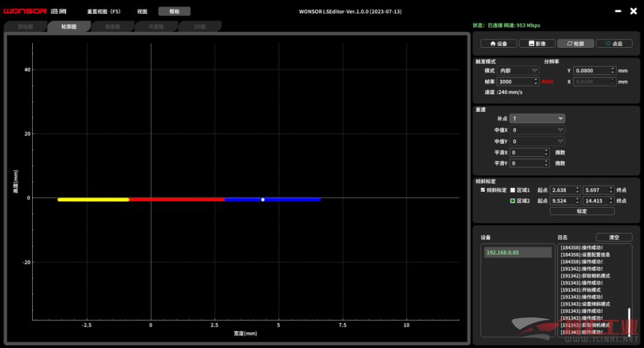Click the 标定 button
644x348 pixels.
[582, 211]
